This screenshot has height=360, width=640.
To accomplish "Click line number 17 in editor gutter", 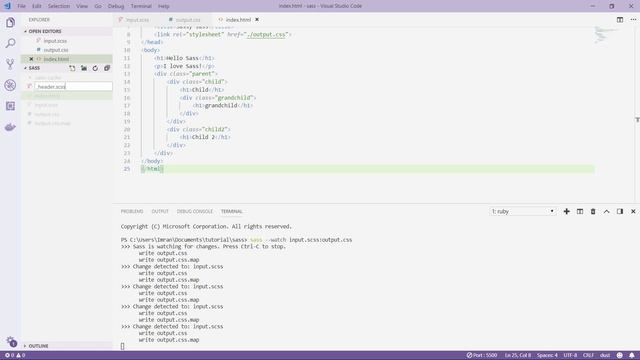I will pyautogui.click(x=127, y=105).
